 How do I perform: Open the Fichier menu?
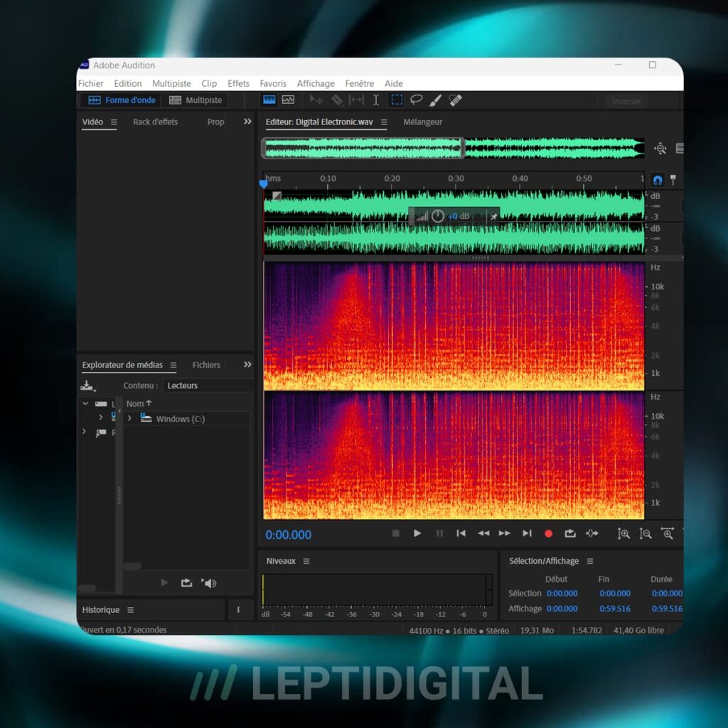[x=90, y=84]
